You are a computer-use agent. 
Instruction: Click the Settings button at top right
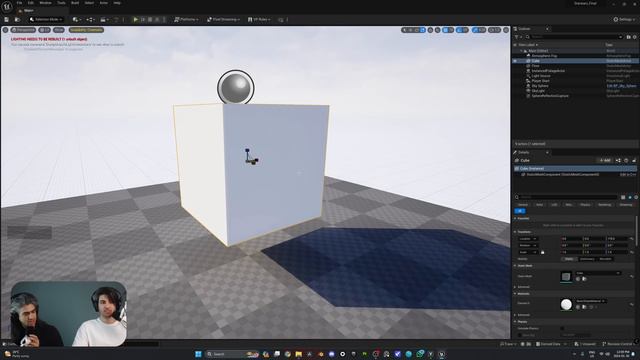(624, 19)
